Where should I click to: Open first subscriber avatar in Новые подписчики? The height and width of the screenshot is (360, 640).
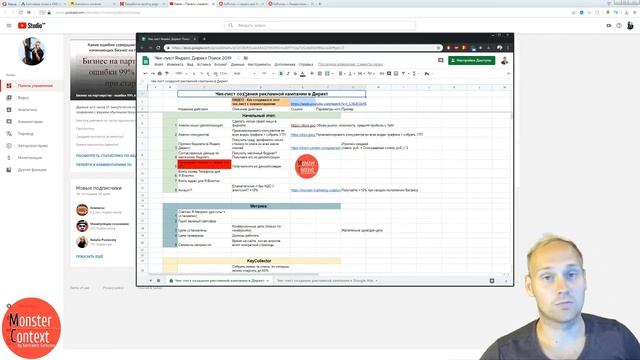pyautogui.click(x=82, y=210)
